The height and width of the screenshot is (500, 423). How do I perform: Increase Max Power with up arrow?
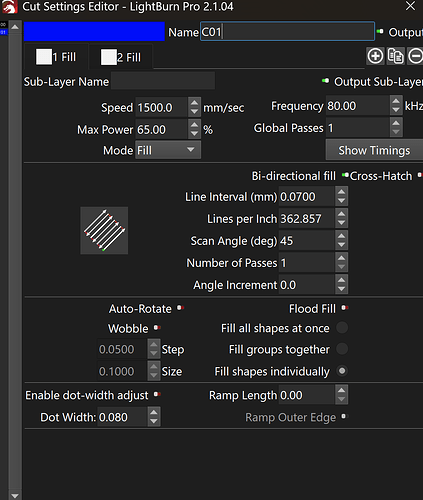pyautogui.click(x=194, y=125)
